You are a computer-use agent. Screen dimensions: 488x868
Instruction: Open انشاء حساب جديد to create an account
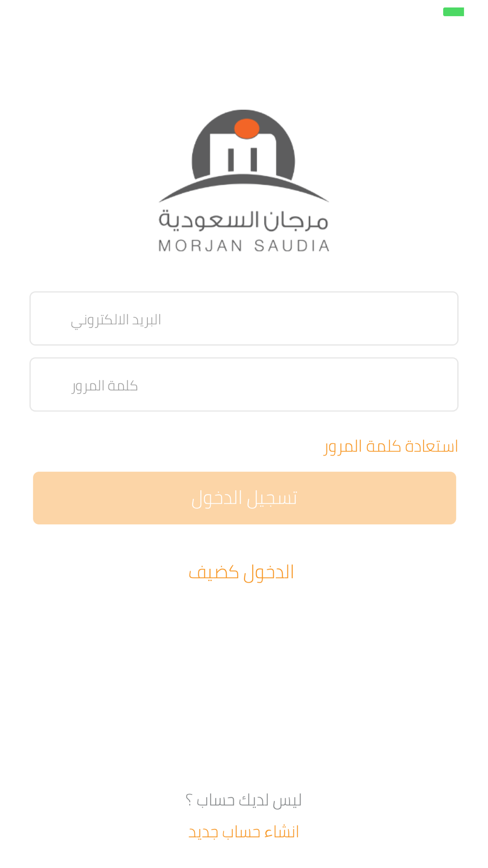[244, 832]
